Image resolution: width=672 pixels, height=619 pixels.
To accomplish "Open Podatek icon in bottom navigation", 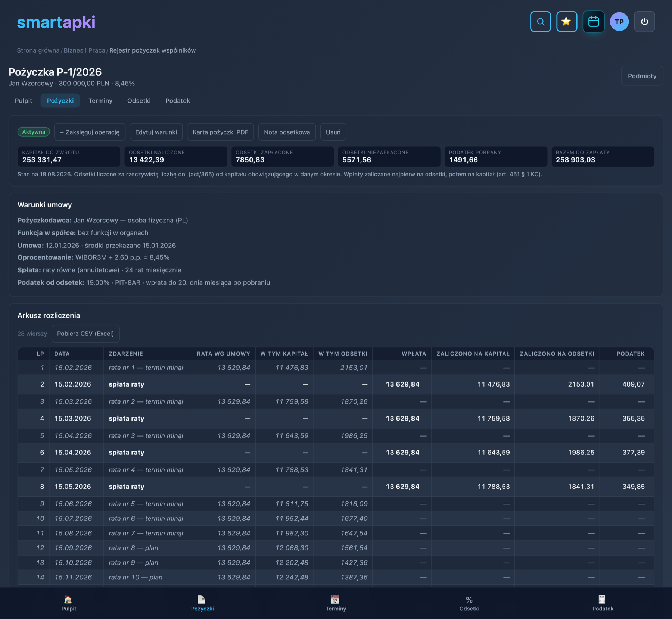I will tap(603, 603).
